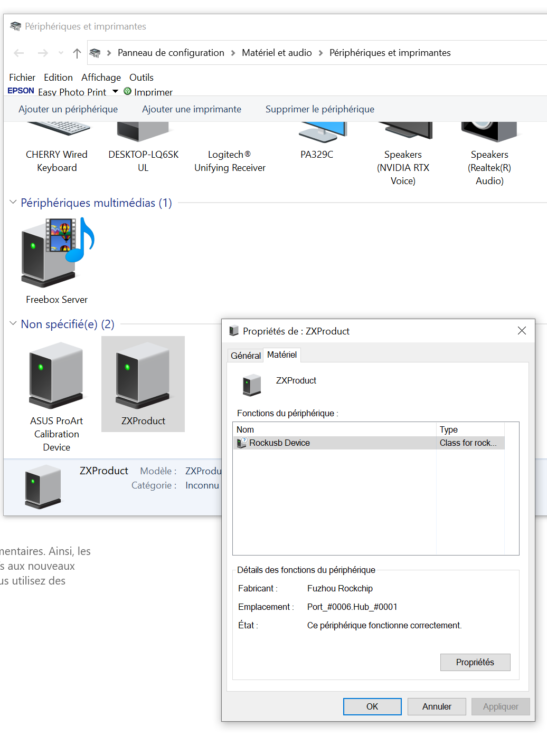
Task: Collapse the Non spécifié(e) group
Action: click(13, 323)
